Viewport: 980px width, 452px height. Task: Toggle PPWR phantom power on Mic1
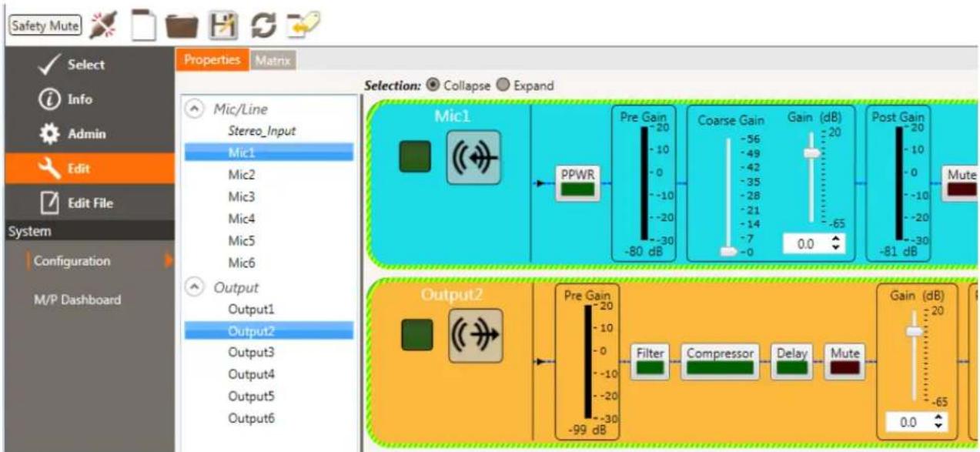[578, 182]
